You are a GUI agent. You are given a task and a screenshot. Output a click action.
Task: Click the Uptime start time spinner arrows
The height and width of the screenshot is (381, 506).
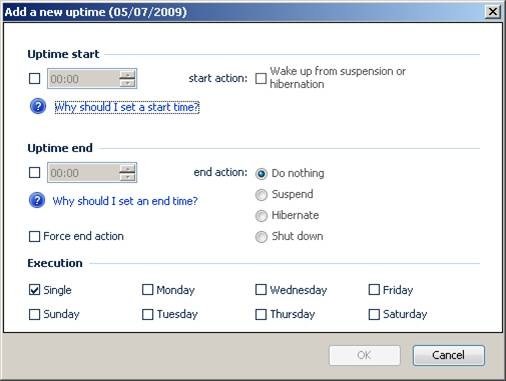[x=128, y=79]
